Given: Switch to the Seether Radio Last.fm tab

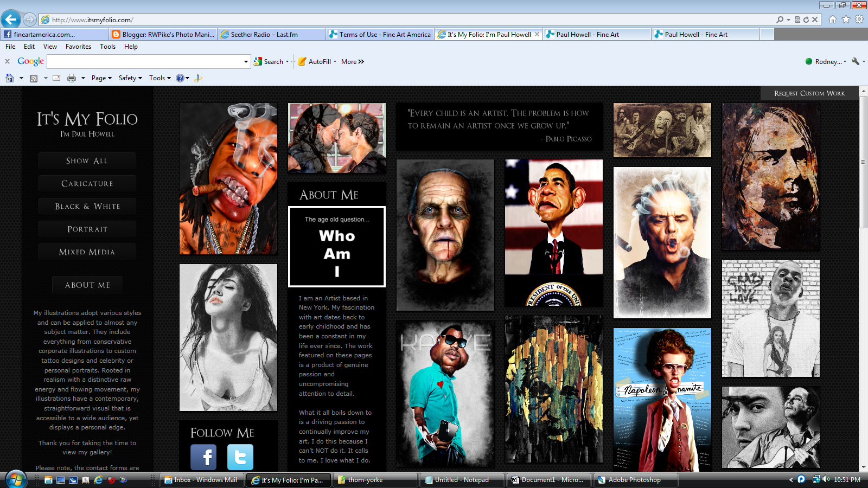Looking at the screenshot, I should tap(271, 34).
